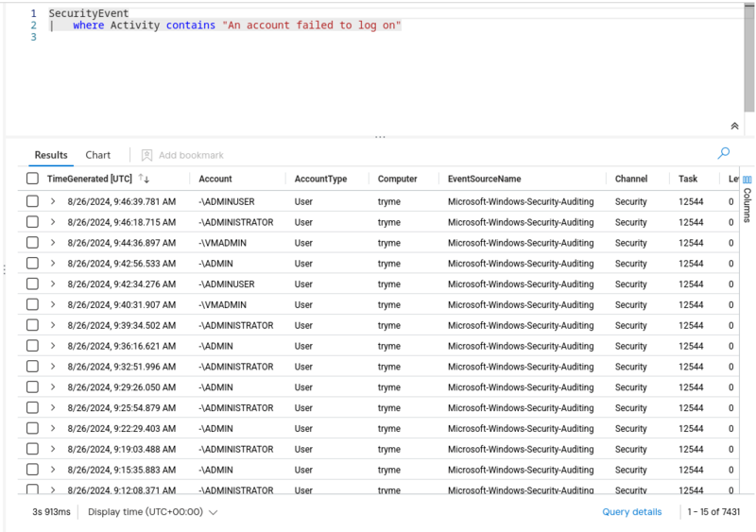Click the AccountType column header
Image resolution: width=756 pixels, height=532 pixels.
click(320, 179)
